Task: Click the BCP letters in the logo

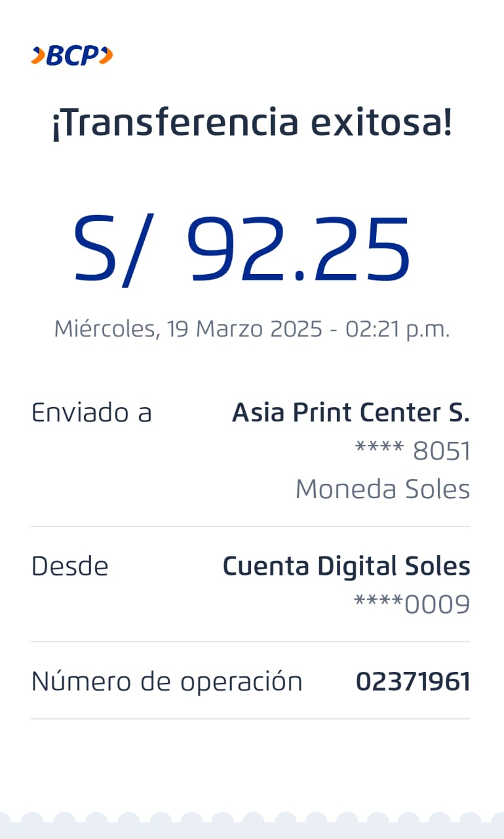Action: click(71, 56)
